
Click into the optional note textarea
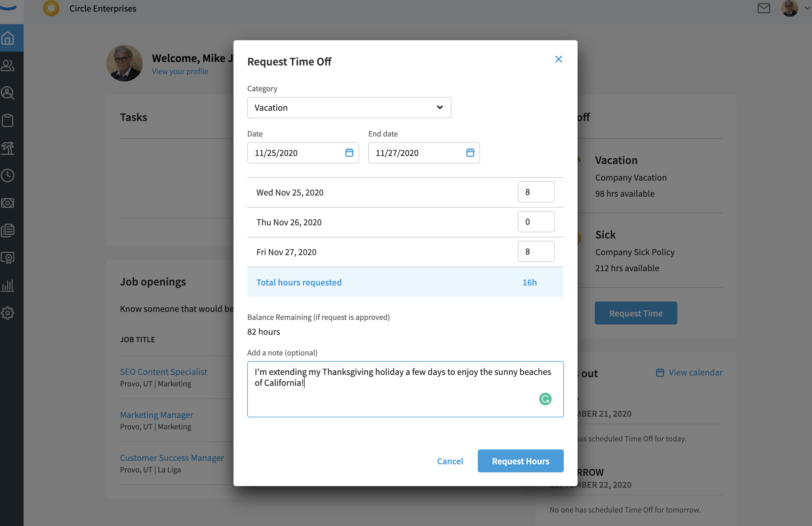(x=405, y=389)
